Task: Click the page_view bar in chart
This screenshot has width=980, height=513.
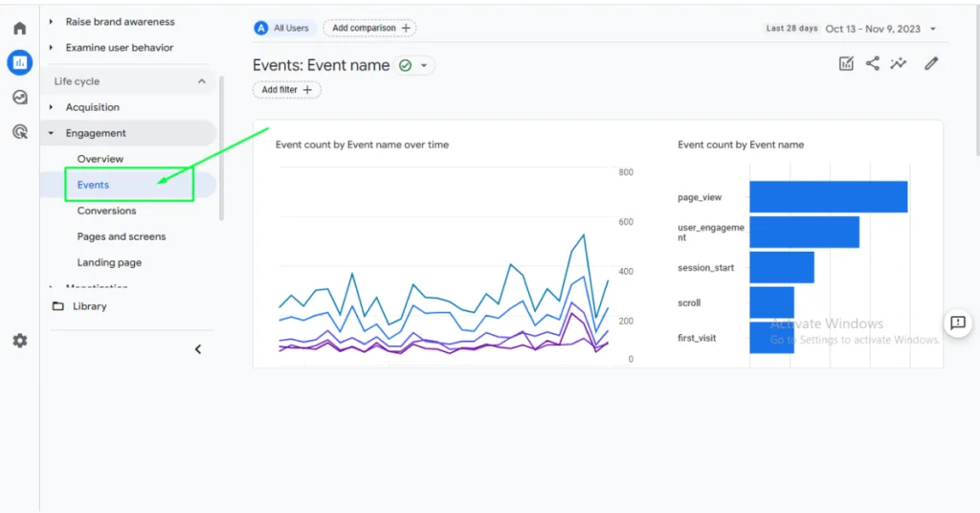Action: tap(828, 197)
